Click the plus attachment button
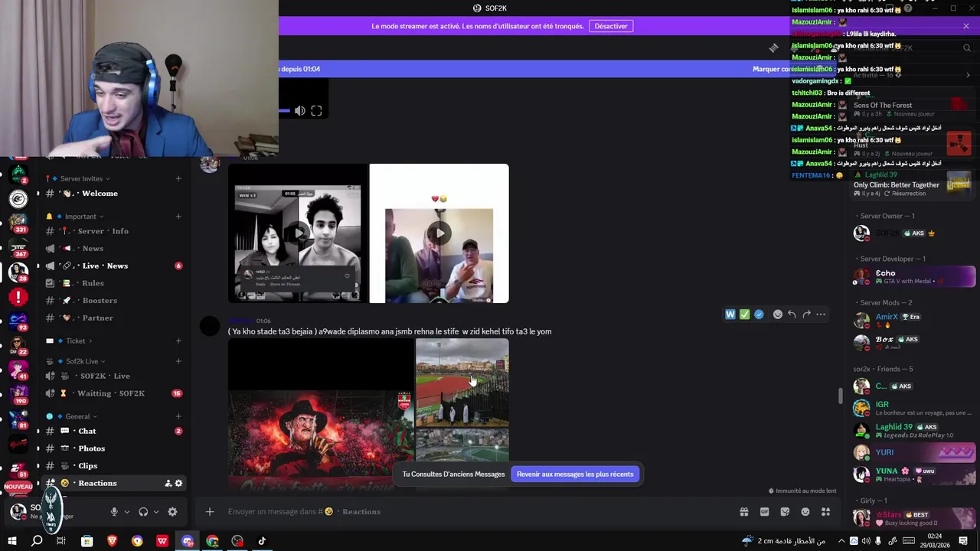The height and width of the screenshot is (551, 980). pyautogui.click(x=209, y=512)
